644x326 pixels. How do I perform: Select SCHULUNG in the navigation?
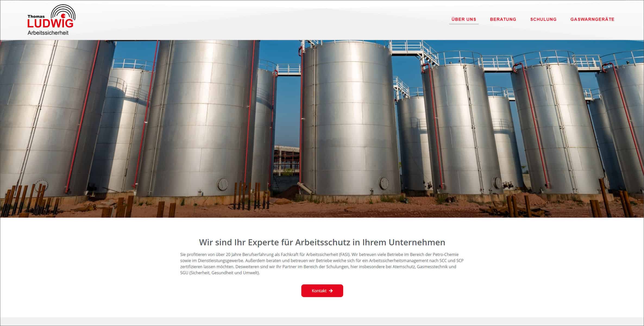(x=543, y=19)
